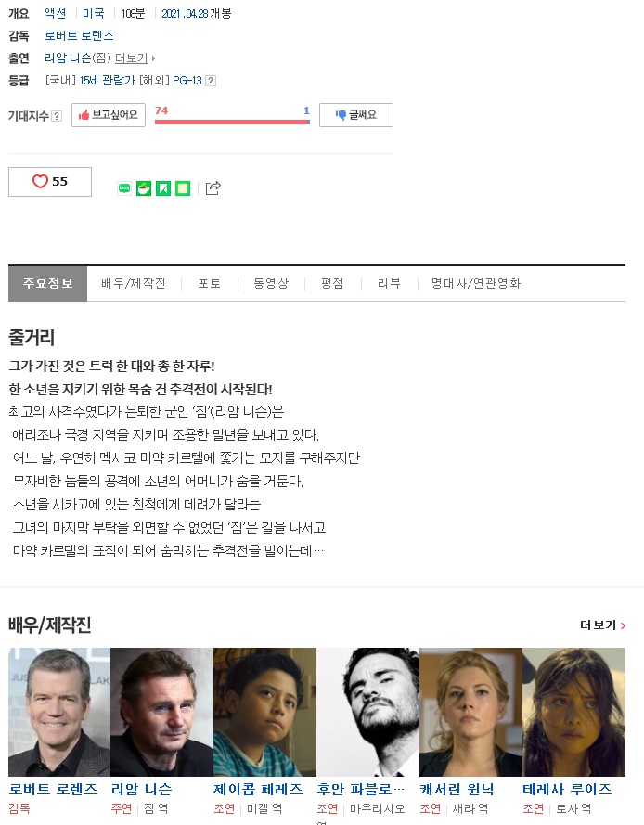Vote 글쎄요 thumbs-down button
Viewport: 644px width, 825px height.
click(x=356, y=115)
